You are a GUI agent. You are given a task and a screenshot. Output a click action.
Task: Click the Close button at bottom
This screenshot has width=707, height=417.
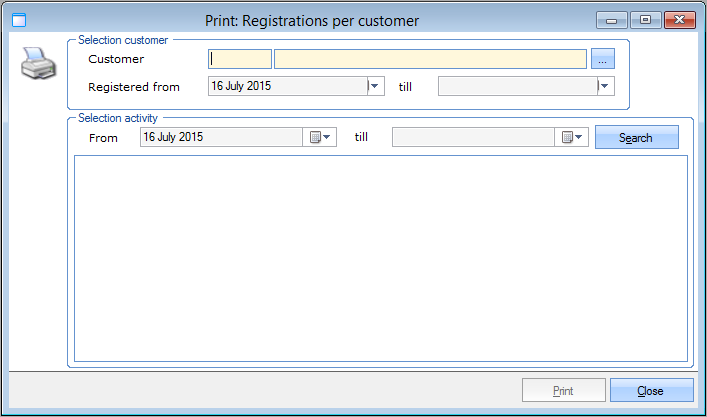(651, 390)
